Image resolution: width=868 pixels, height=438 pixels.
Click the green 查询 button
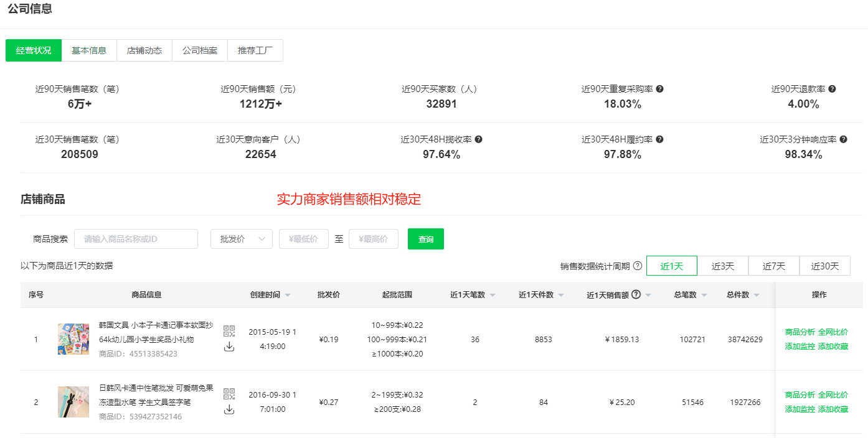[x=426, y=239]
